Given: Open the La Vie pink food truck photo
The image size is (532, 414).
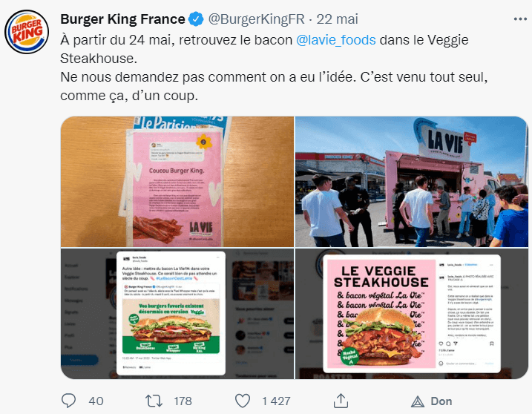Looking at the screenshot, I should [412, 182].
